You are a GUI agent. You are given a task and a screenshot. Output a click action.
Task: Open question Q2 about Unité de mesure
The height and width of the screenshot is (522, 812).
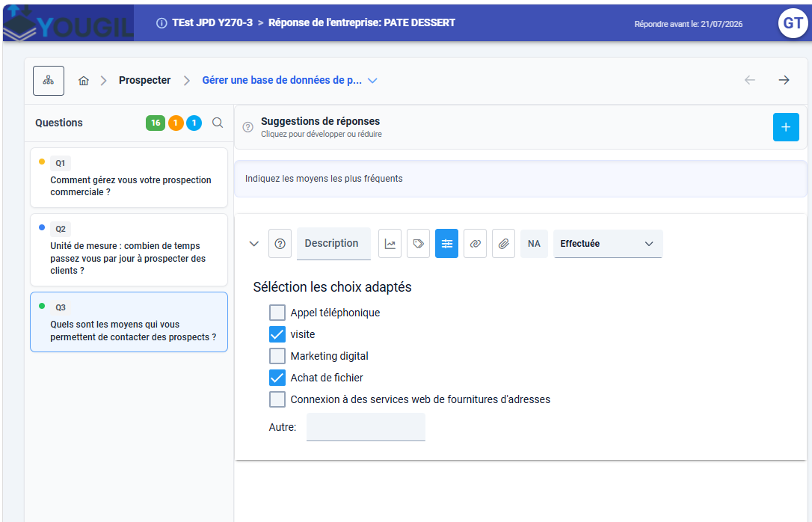[x=129, y=250]
